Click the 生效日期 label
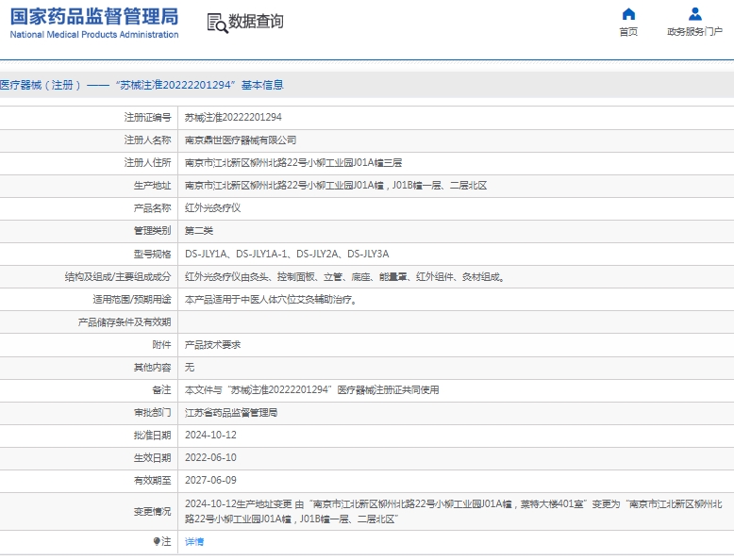This screenshot has width=734, height=560. pos(152,457)
